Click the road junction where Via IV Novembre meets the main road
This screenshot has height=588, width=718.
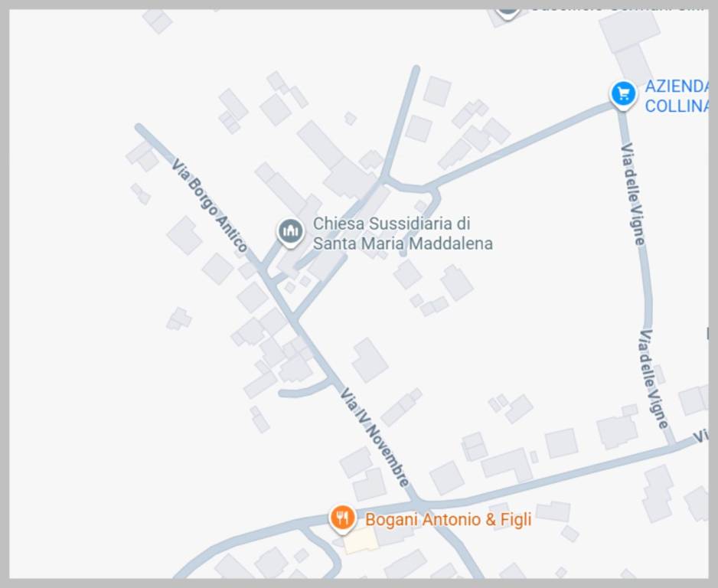point(418,503)
